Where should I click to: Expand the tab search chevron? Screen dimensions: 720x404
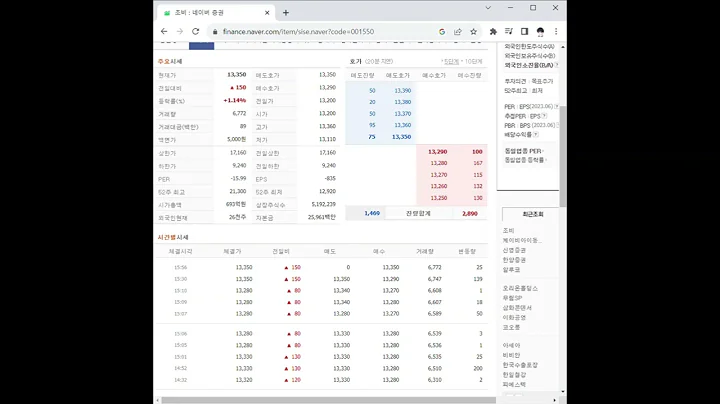click(488, 8)
